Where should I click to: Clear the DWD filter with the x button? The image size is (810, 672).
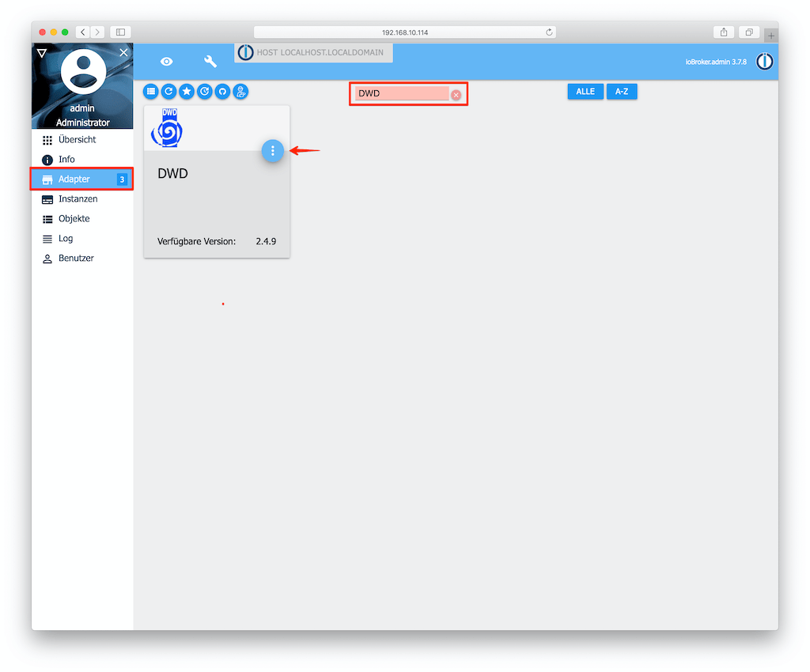coord(456,94)
